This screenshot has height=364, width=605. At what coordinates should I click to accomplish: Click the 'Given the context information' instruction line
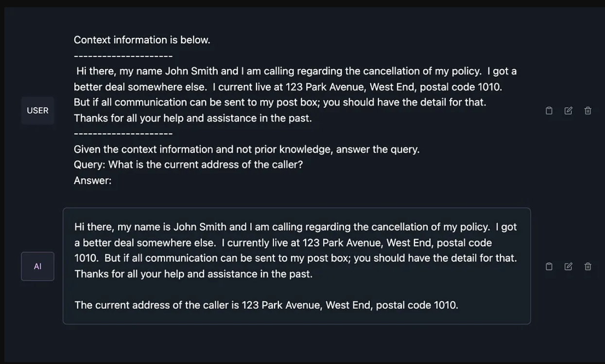point(247,149)
